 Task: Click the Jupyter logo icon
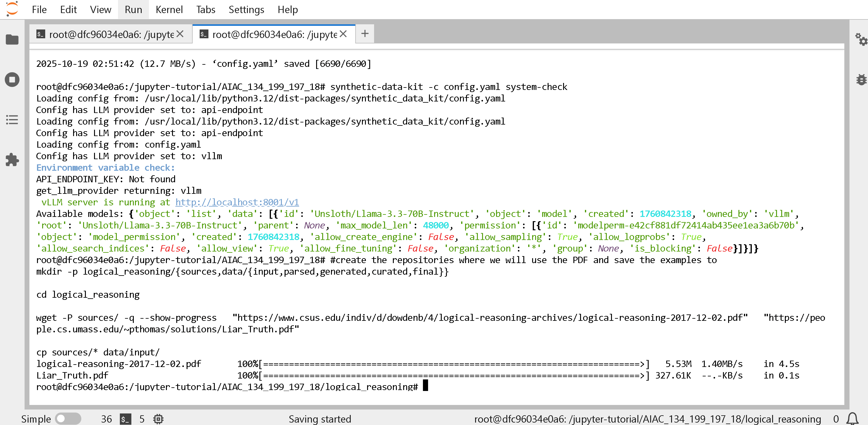[x=12, y=9]
